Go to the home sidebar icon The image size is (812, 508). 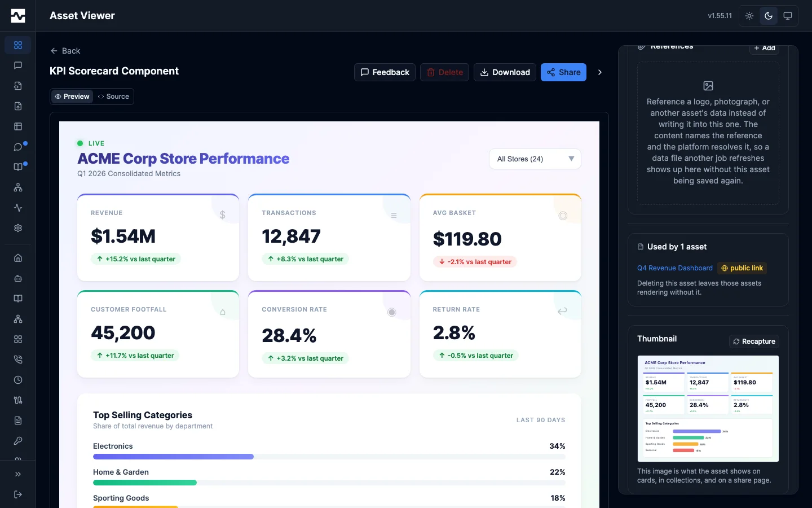point(18,258)
